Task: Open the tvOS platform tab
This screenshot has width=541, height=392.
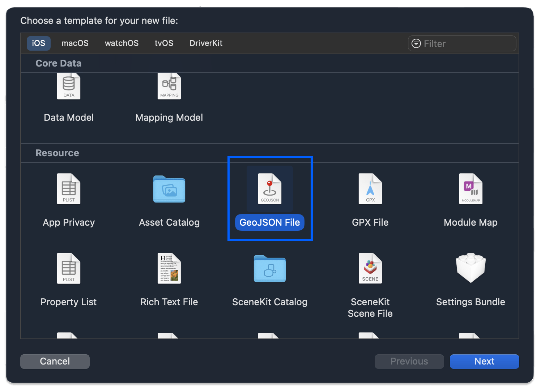Action: pos(164,43)
